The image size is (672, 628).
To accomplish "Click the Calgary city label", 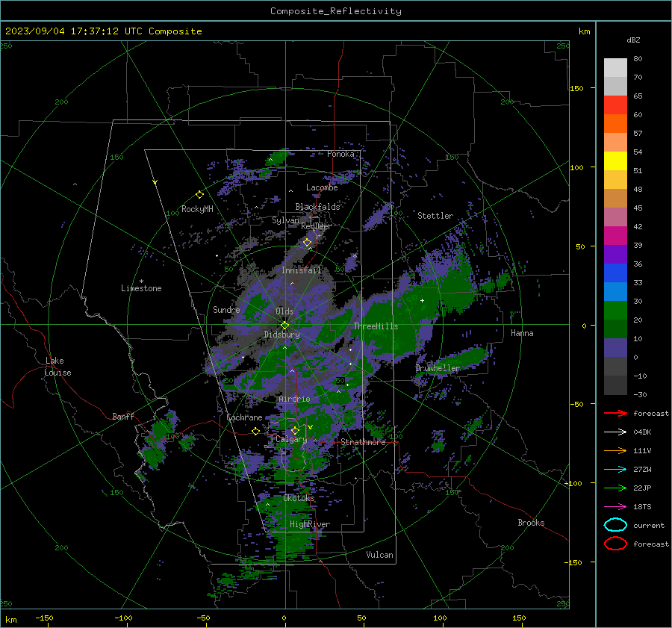I will [x=291, y=439].
